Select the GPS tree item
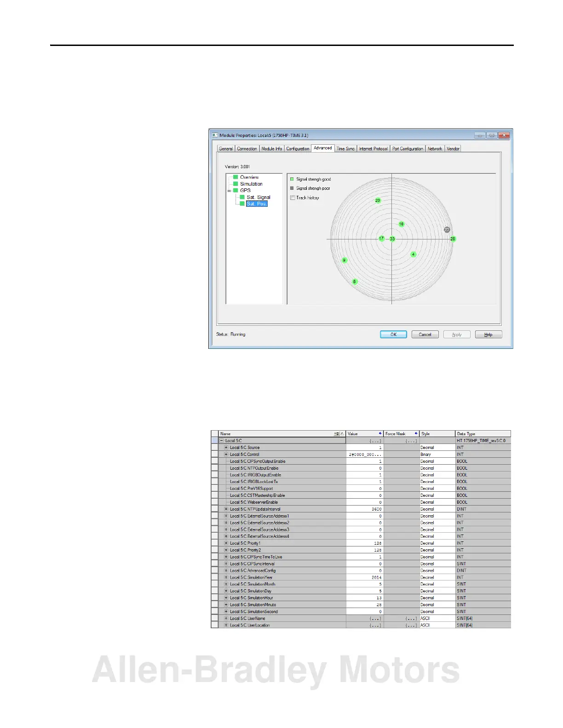Viewport: 563px width, 728px height. click(245, 190)
